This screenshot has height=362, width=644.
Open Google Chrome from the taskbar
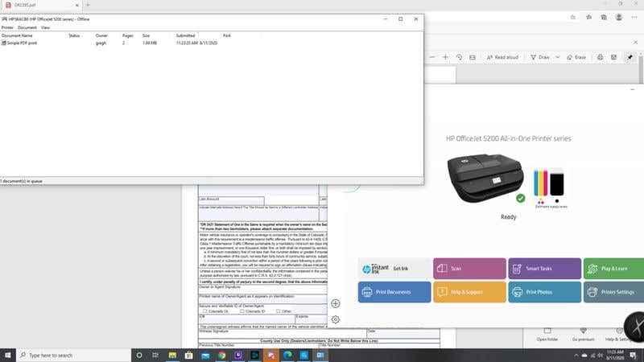pyautogui.click(x=222, y=355)
